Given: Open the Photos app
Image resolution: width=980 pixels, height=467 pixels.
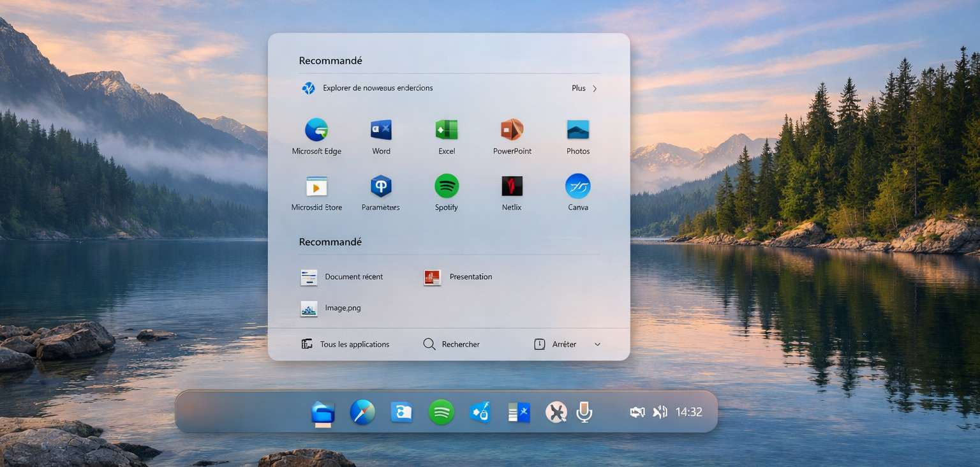Looking at the screenshot, I should [578, 130].
